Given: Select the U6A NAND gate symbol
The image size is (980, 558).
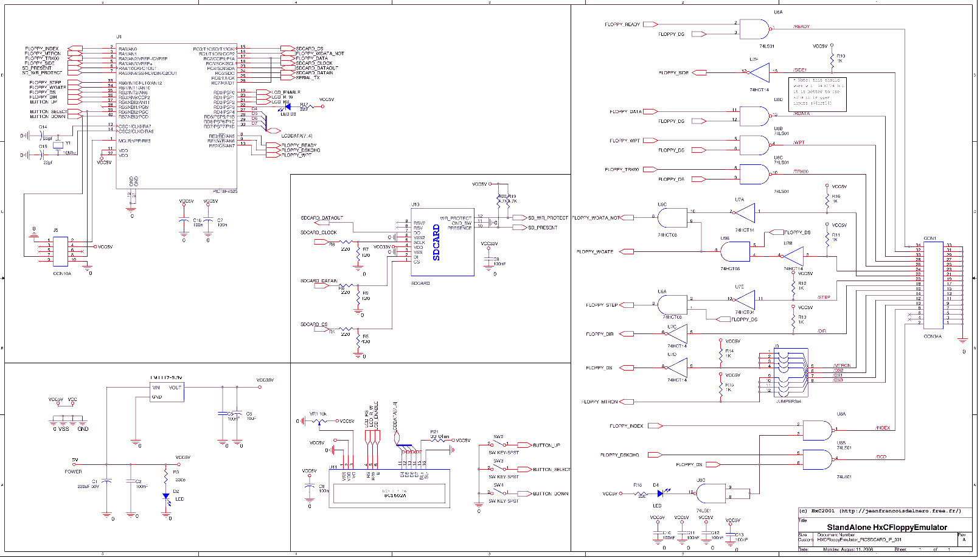Looking at the screenshot, I should [755, 29].
